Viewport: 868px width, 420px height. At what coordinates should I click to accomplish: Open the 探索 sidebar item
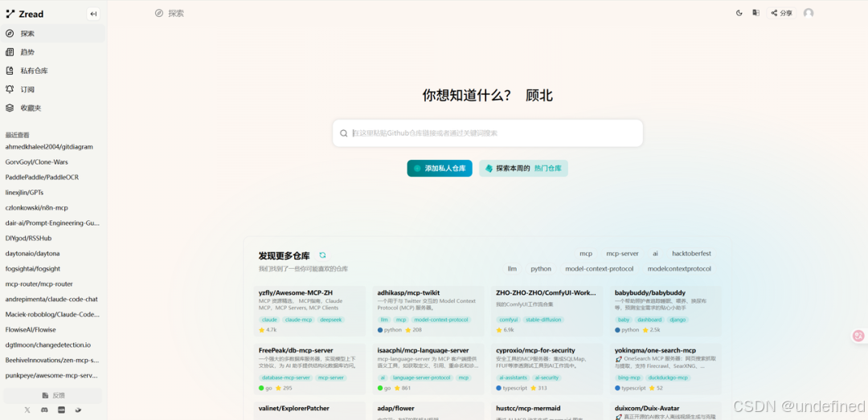pos(52,34)
